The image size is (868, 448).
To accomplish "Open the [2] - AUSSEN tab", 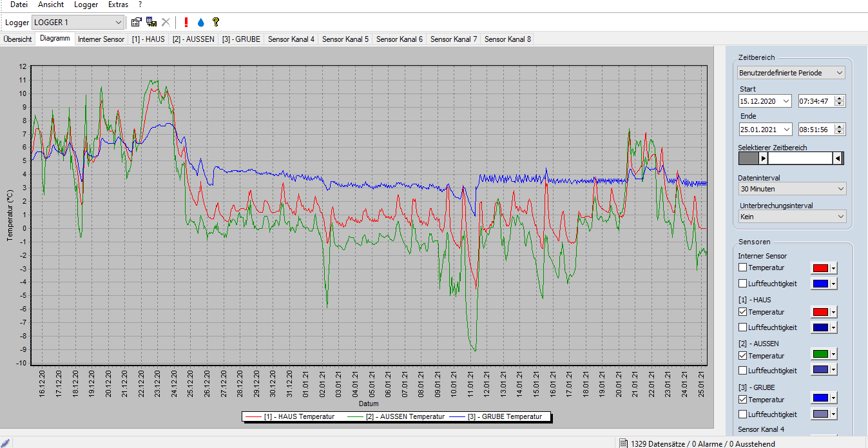I will 193,39.
